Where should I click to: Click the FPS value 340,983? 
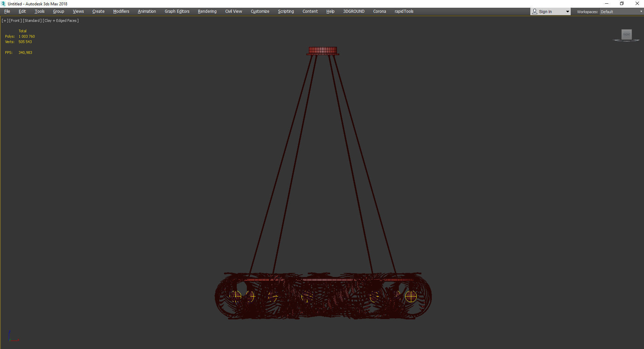click(25, 53)
